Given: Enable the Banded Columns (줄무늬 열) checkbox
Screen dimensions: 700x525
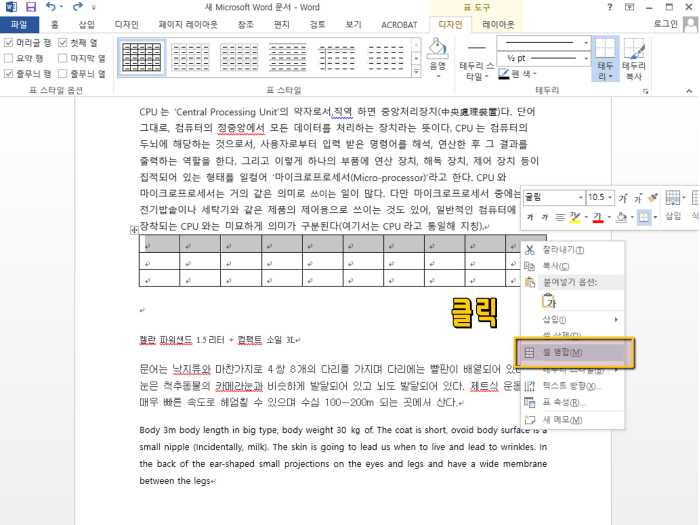Looking at the screenshot, I should coord(62,73).
